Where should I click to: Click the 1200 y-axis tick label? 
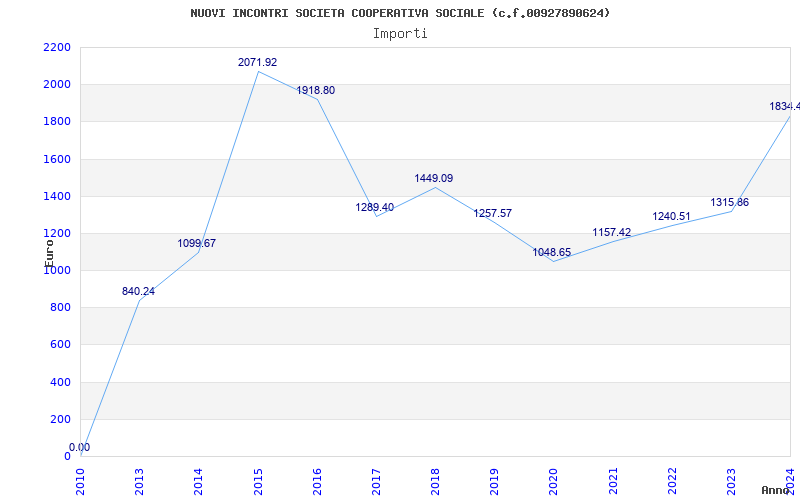(57, 234)
